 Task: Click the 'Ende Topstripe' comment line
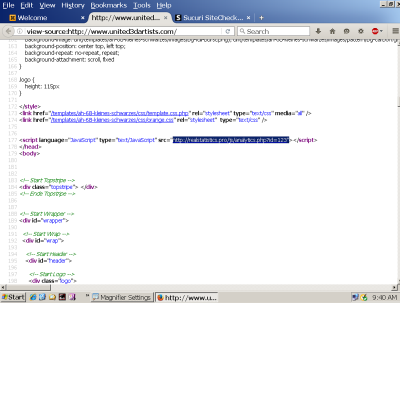pos(47,194)
